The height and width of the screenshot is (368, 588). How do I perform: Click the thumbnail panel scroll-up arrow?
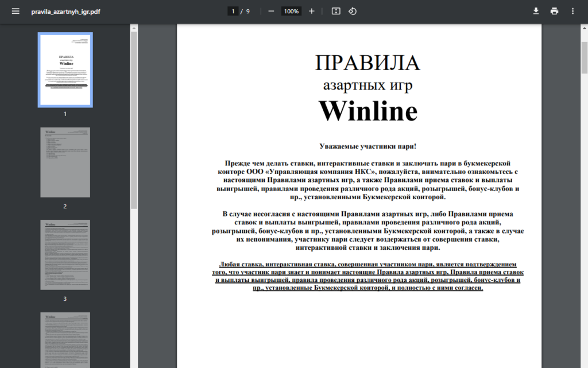click(x=134, y=28)
